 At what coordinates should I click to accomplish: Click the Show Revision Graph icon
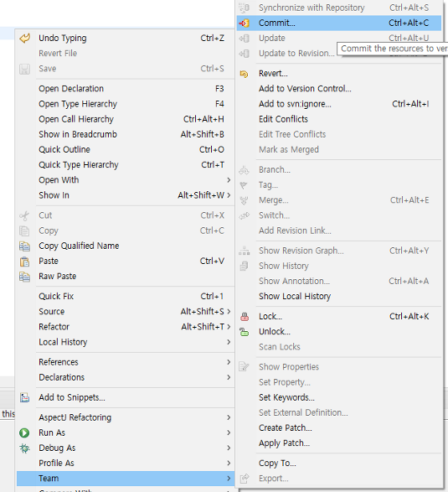coord(245,251)
